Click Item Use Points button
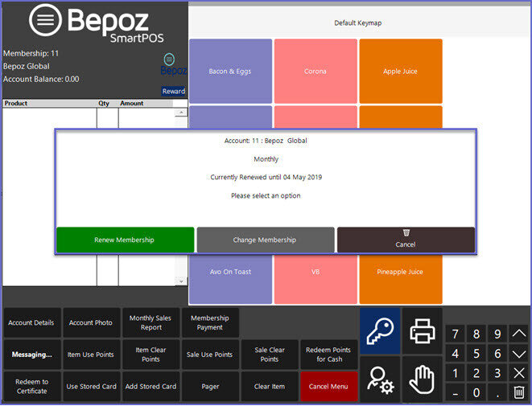Image resolution: width=532 pixels, height=406 pixels. 91,355
